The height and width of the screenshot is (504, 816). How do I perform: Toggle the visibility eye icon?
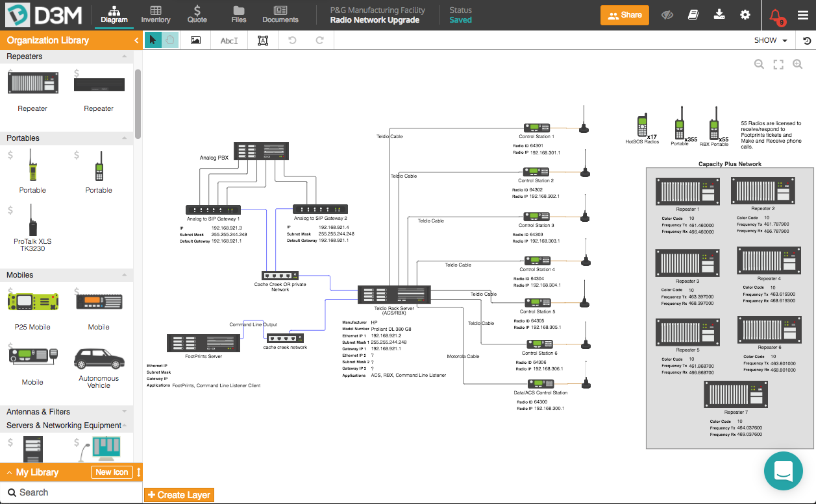[x=667, y=15]
